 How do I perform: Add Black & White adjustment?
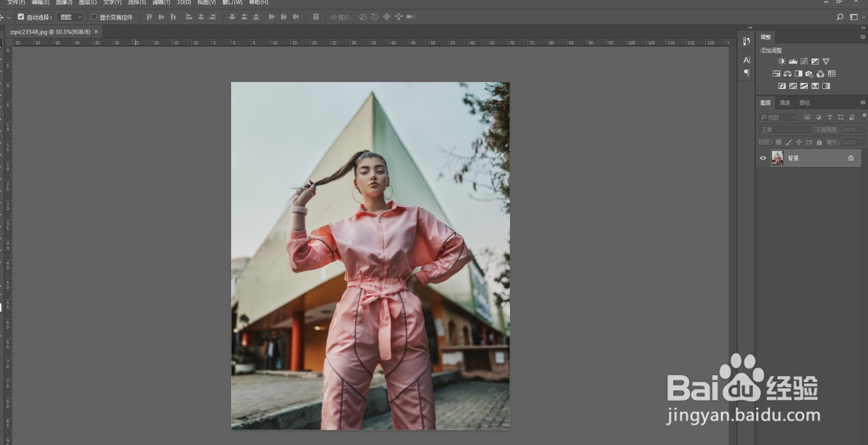coord(799,74)
